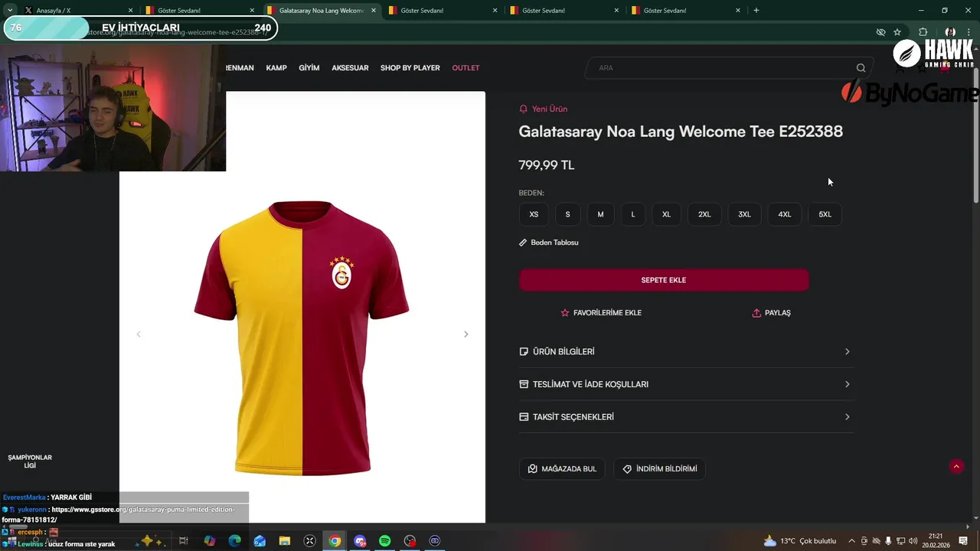Click the SEPETE EKLE button
980x551 pixels.
[664, 280]
